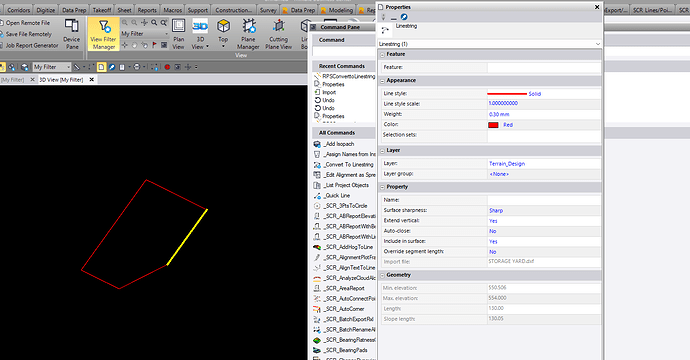Collapse the Feature section
690x360 pixels.
click(382, 55)
